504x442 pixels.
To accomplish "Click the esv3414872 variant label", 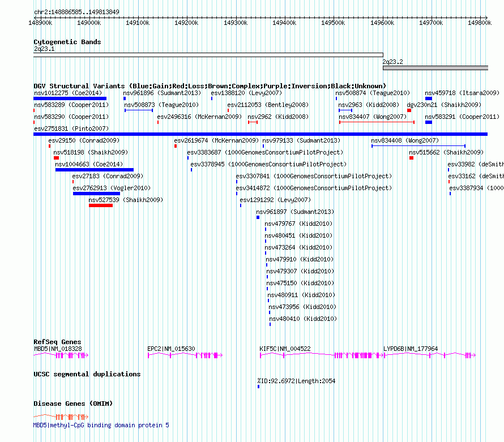I will [314, 188].
